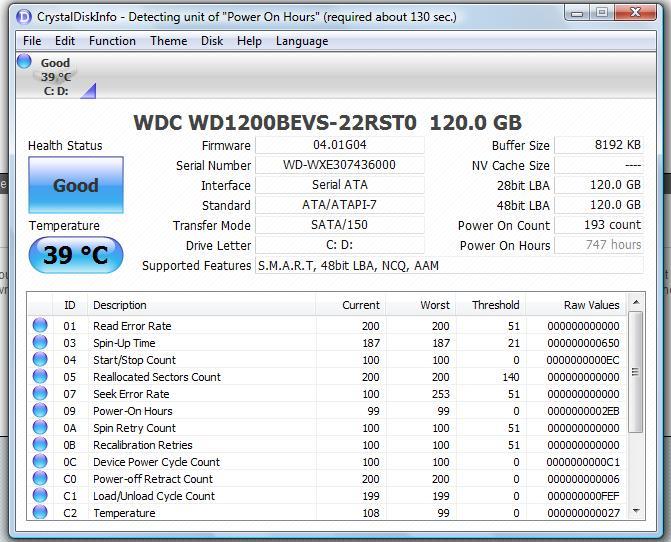The height and width of the screenshot is (542, 671).
Task: Click status orb for Spin-Up Time row
Action: pos(40,342)
